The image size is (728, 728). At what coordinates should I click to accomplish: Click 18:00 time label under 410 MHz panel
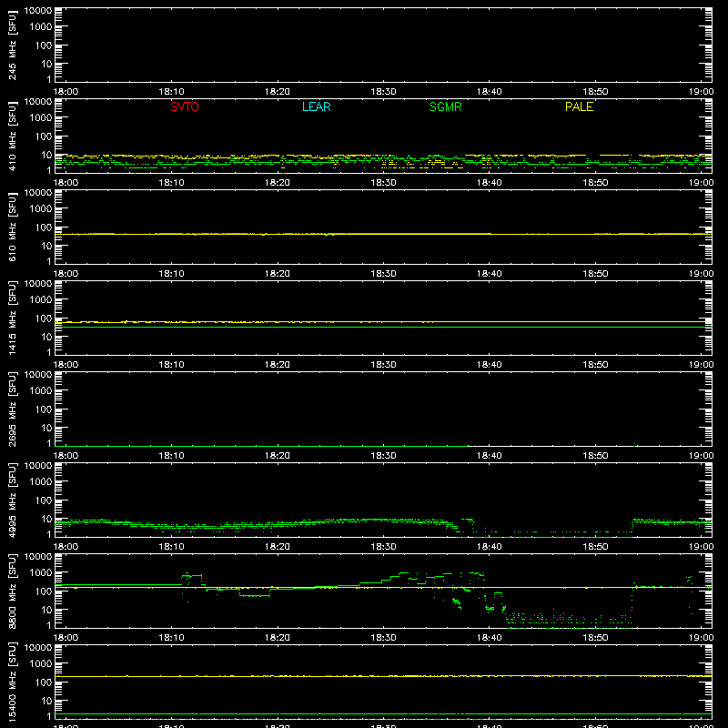pos(66,183)
